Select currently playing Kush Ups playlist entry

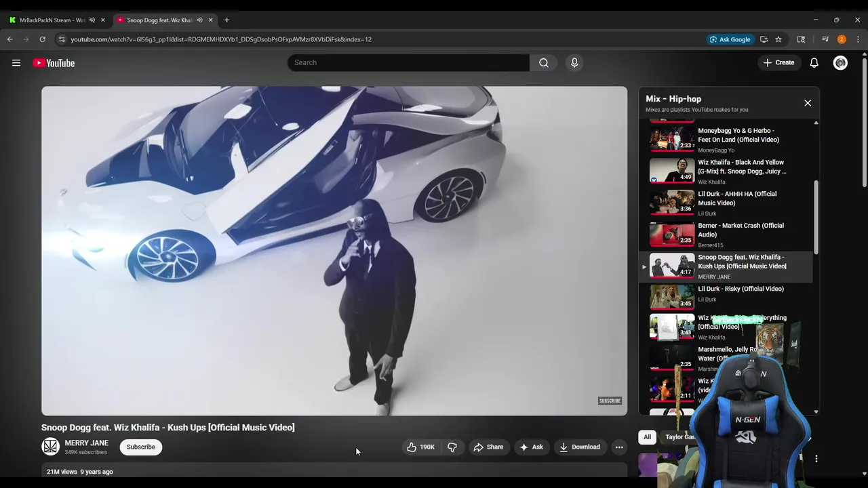coord(726,266)
